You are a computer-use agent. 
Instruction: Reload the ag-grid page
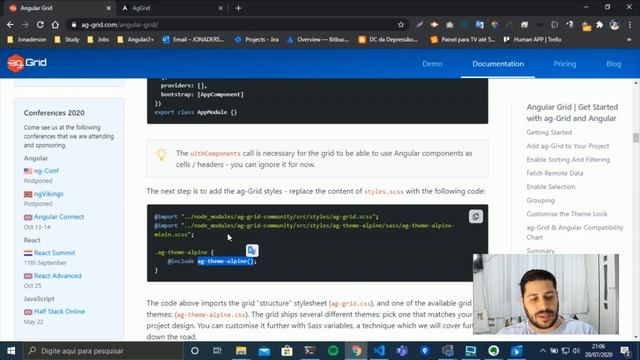click(x=40, y=25)
